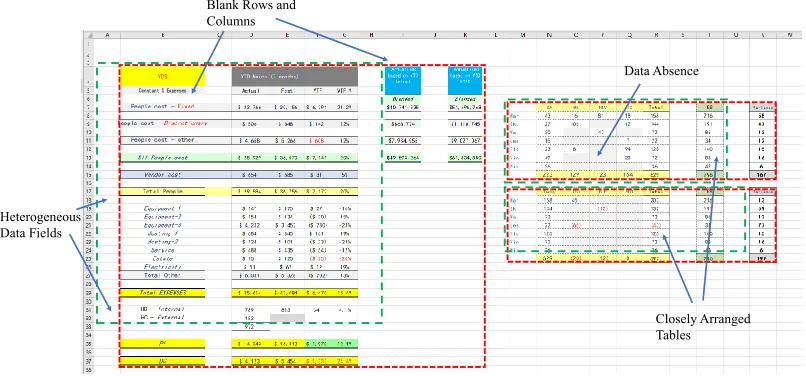Select the Vendor cost label cell
The width and height of the screenshot is (806, 376).
pyautogui.click(x=162, y=175)
